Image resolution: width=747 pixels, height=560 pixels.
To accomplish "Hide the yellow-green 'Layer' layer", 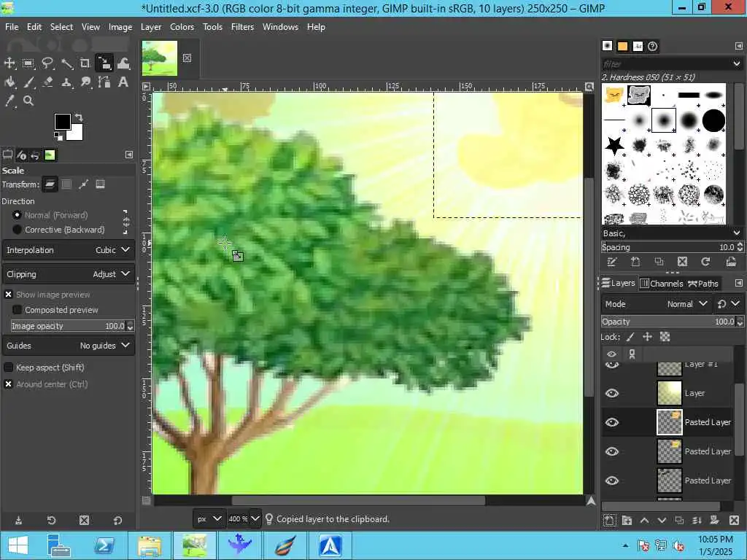I will click(x=612, y=393).
